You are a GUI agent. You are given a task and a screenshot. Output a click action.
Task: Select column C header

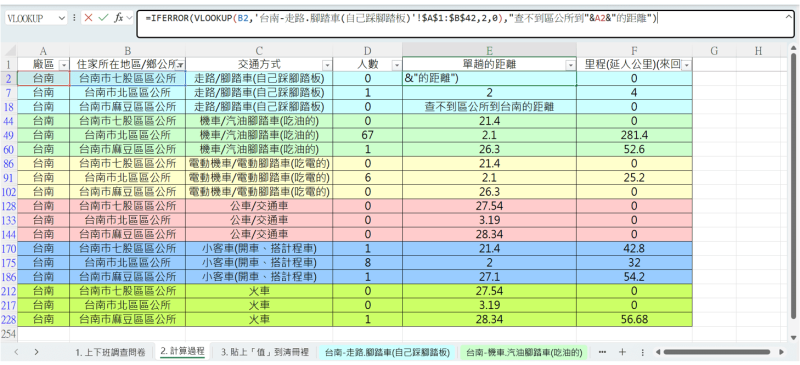[x=259, y=51]
